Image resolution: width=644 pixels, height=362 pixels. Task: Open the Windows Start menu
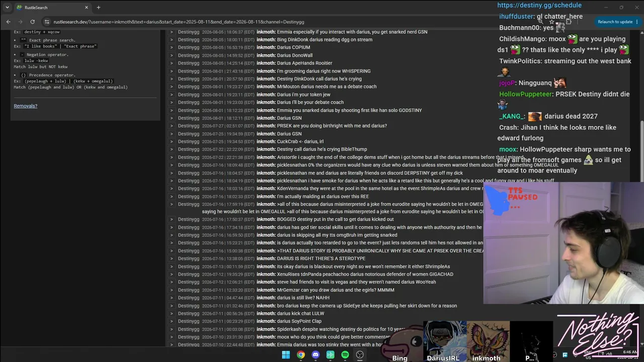[286, 355]
